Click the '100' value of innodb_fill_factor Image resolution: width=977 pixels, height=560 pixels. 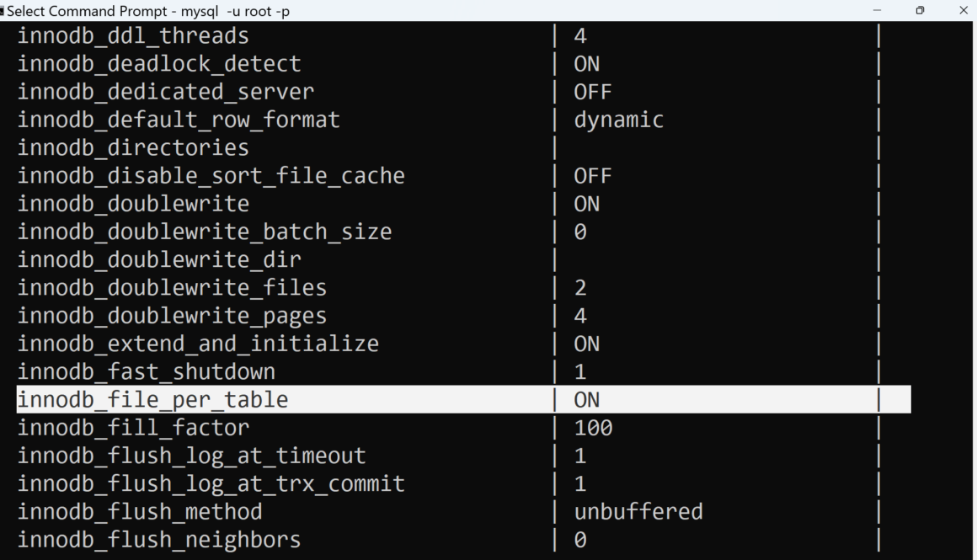pyautogui.click(x=593, y=428)
